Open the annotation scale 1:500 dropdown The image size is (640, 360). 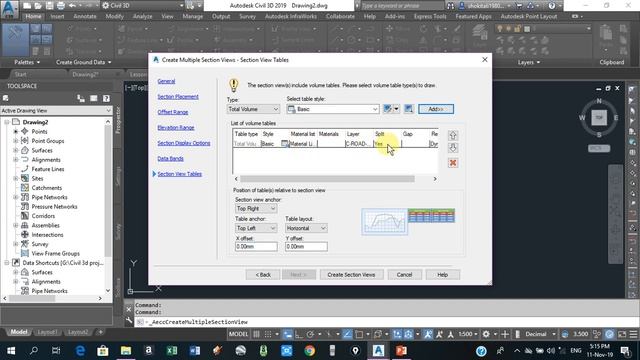(468, 334)
